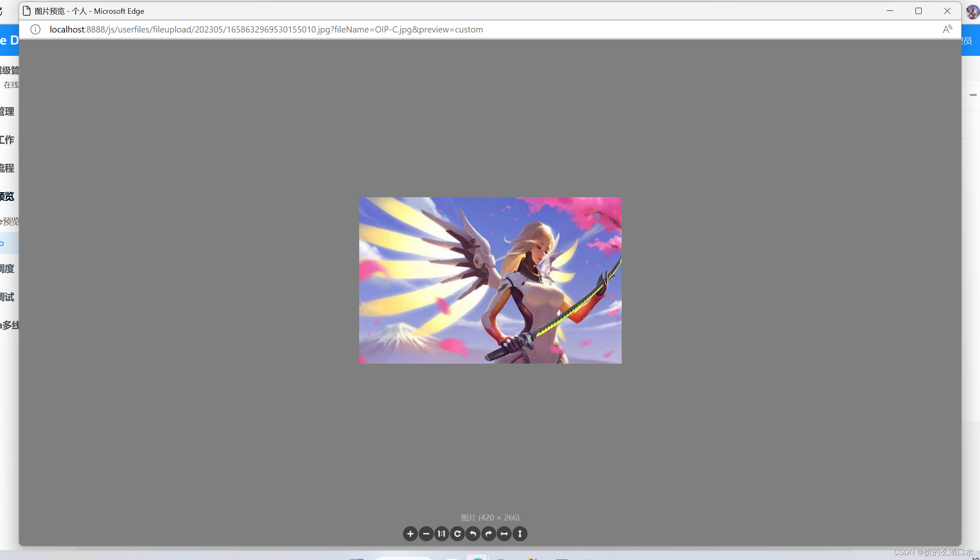
Task: Minimize the 图片预览 Edge window
Action: (x=890, y=11)
